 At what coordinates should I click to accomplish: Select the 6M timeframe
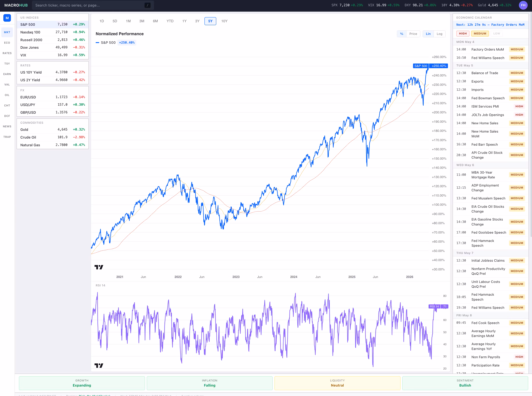155,21
